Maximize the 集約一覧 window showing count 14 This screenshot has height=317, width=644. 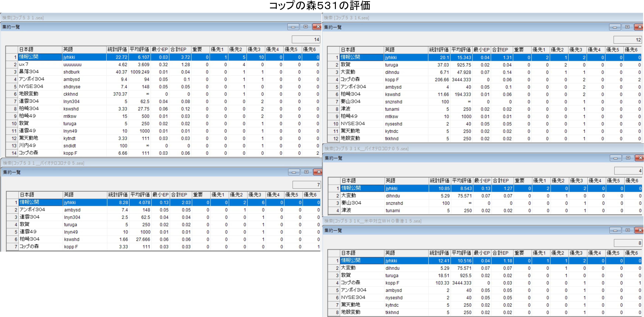coord(306,27)
